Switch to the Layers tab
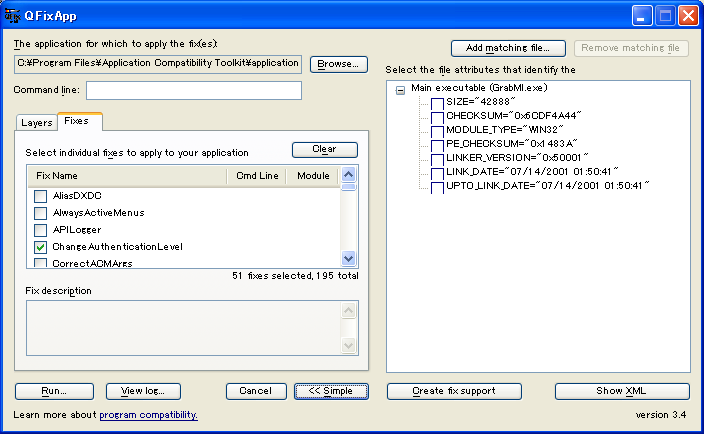704x434 pixels. (37, 123)
